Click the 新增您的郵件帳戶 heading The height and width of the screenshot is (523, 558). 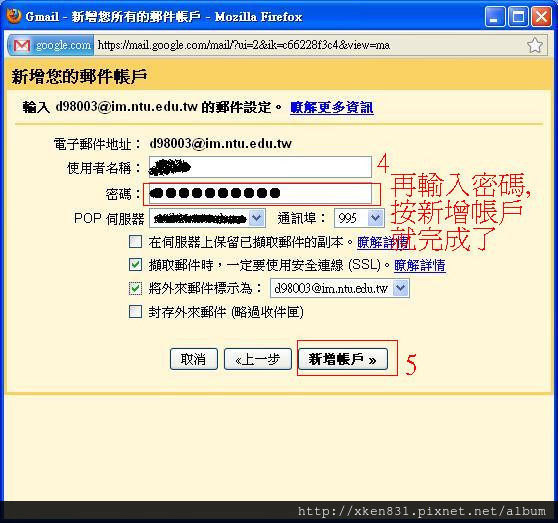[x=80, y=76]
